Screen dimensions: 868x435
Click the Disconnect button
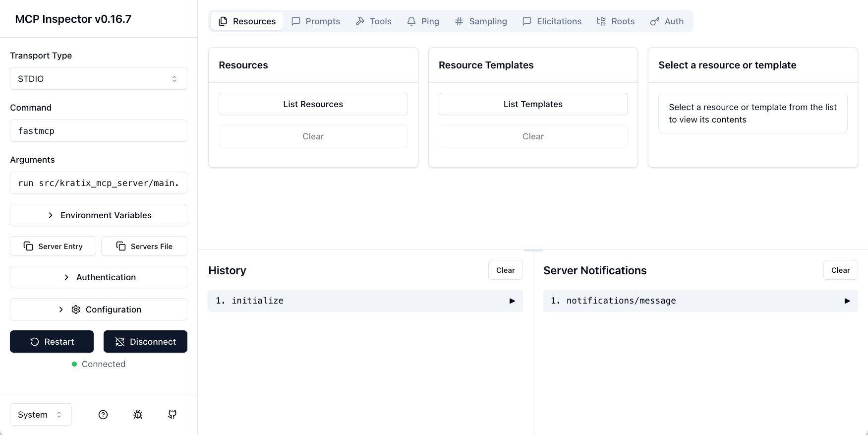click(145, 342)
